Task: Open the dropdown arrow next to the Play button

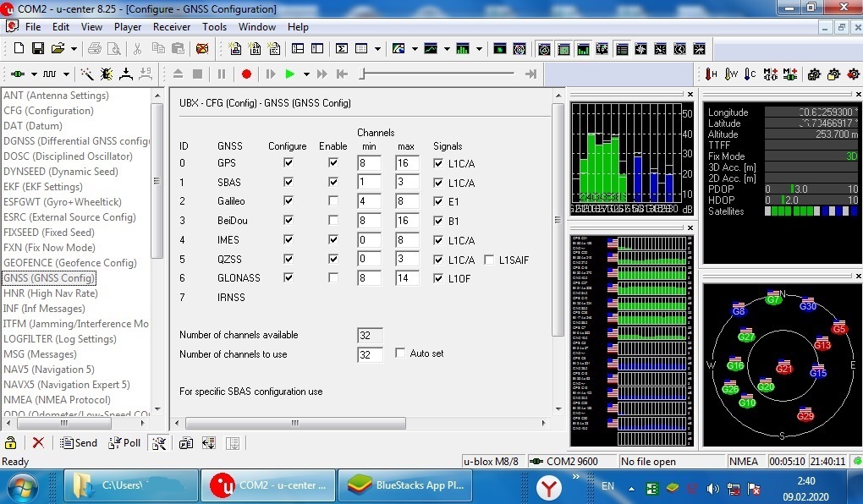Action: [306, 74]
